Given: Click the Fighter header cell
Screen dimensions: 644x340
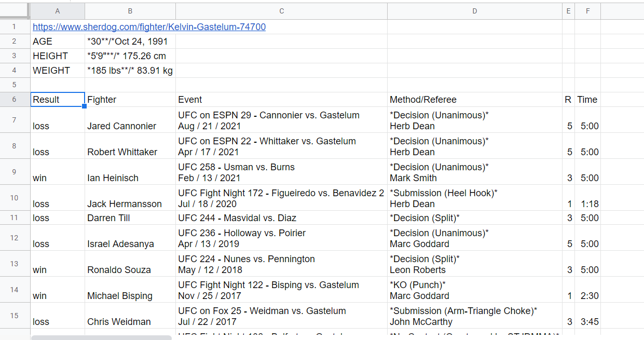Looking at the screenshot, I should [x=130, y=100].
